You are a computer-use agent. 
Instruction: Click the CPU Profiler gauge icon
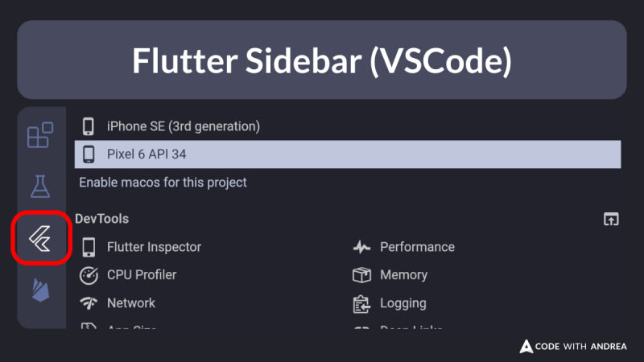click(x=89, y=275)
